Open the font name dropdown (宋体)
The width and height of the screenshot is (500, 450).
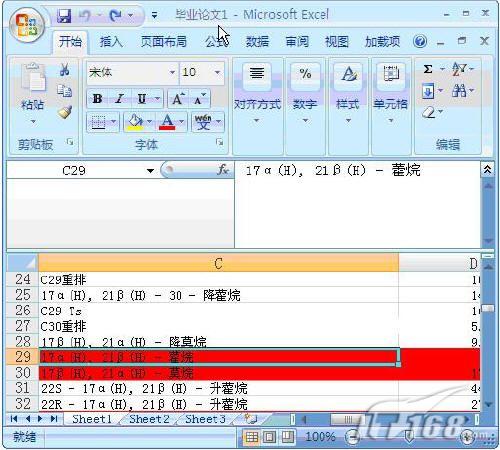tap(172, 72)
